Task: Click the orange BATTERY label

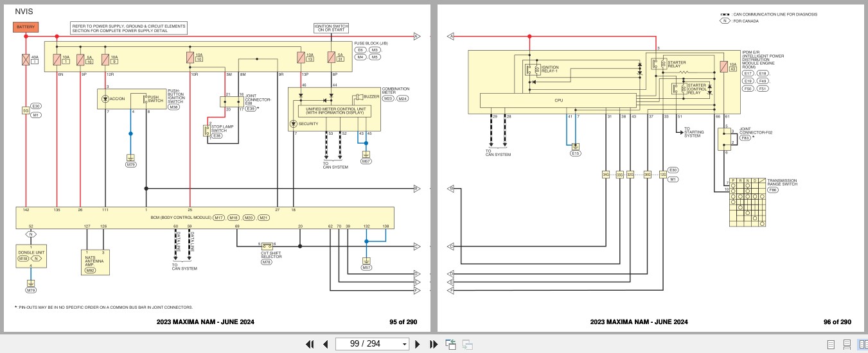Action: tap(26, 28)
